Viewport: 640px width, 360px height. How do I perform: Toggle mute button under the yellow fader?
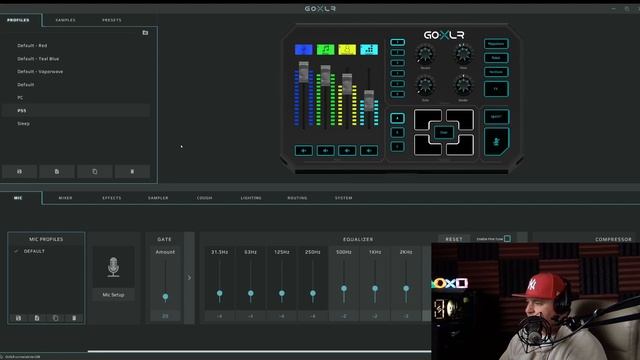tap(347, 151)
